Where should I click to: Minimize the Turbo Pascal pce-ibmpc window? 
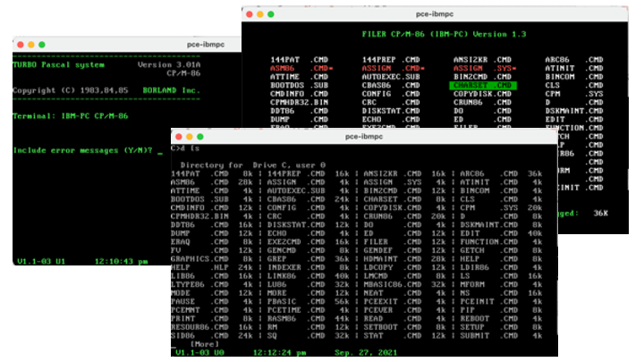[x=31, y=45]
